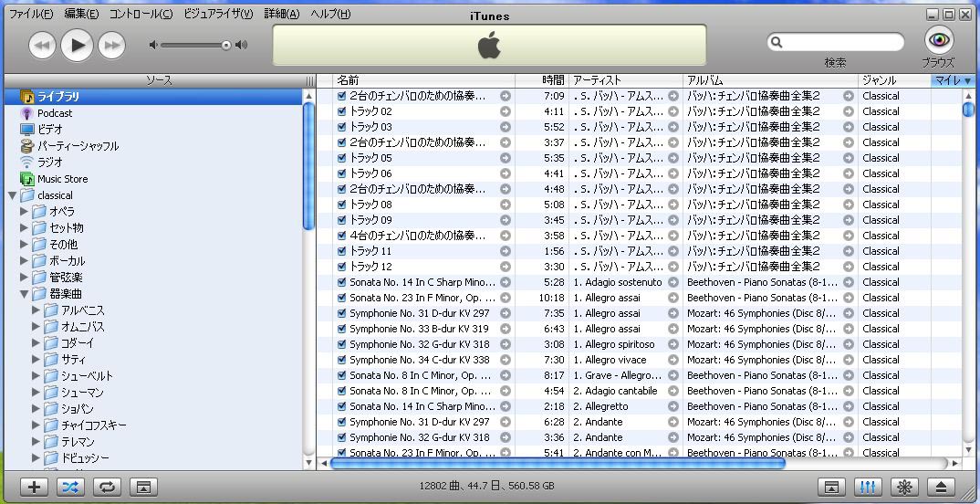Uncheck Symphonie No. 33 B-dur checkbox
The height and width of the screenshot is (504, 980).
(341, 329)
